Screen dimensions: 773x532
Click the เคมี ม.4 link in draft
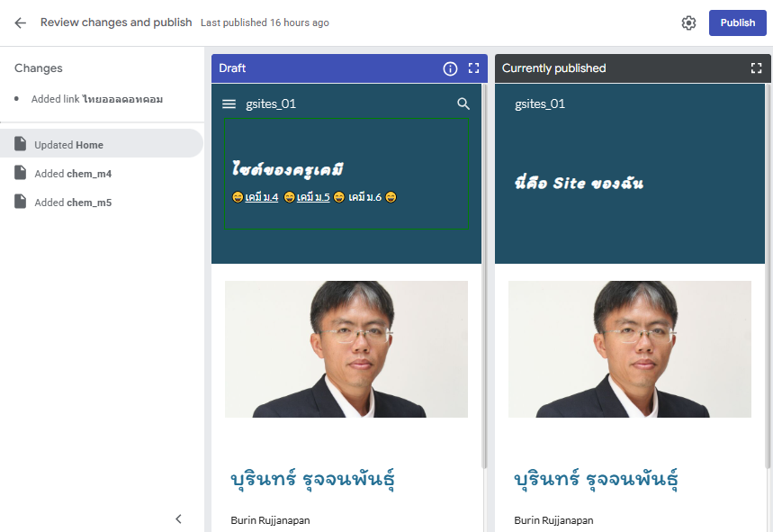pyautogui.click(x=261, y=197)
